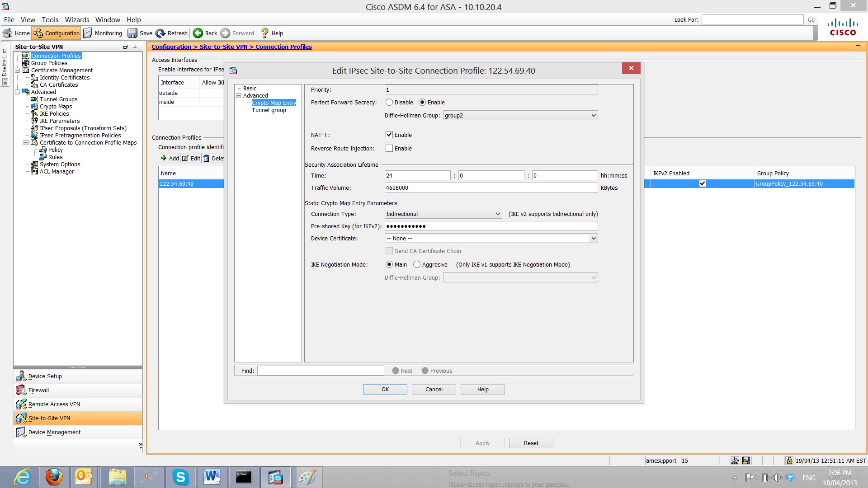
Task: Open the command prompt taskbar icon
Action: pyautogui.click(x=244, y=477)
